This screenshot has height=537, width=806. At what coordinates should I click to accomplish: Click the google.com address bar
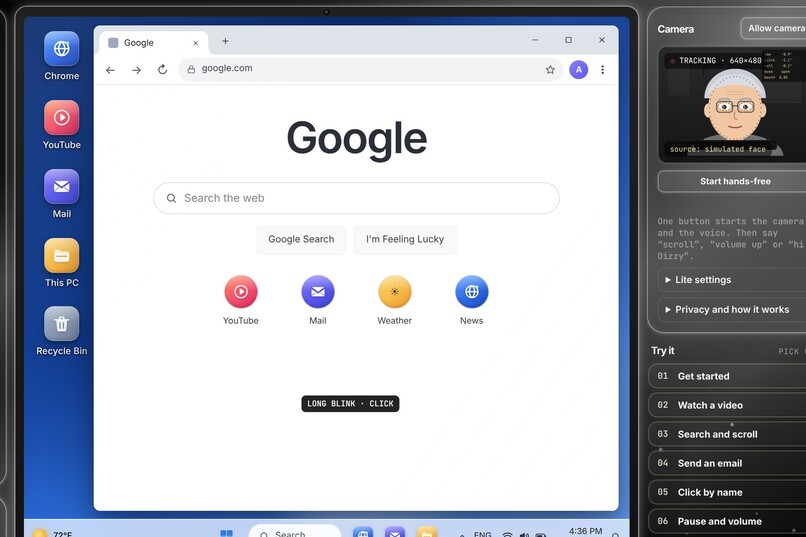pos(370,69)
